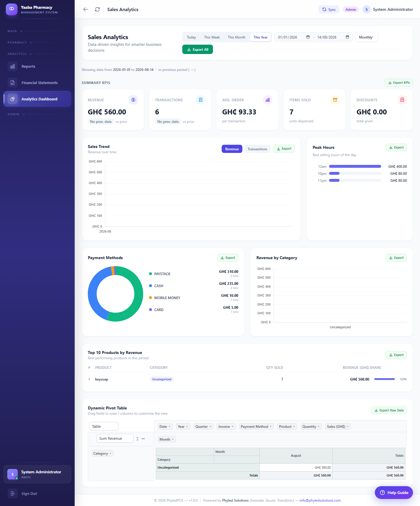Open the Help Guide
Viewport: 420px width, 506px height.
click(x=394, y=493)
